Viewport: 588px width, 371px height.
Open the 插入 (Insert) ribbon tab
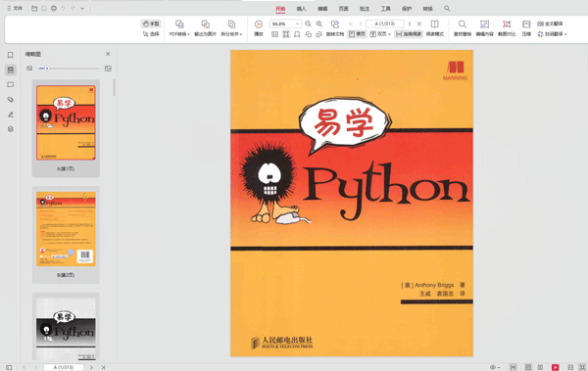coord(302,9)
